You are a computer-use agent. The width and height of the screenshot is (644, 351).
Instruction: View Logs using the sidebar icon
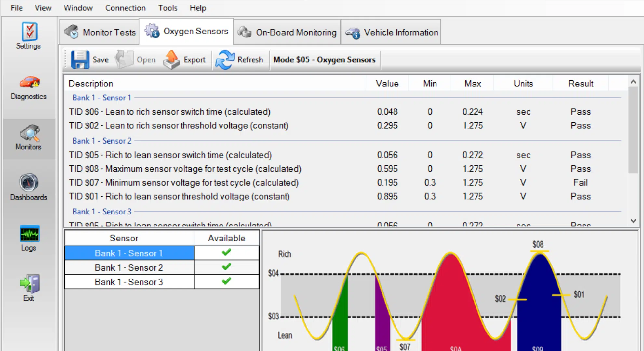[x=29, y=237]
